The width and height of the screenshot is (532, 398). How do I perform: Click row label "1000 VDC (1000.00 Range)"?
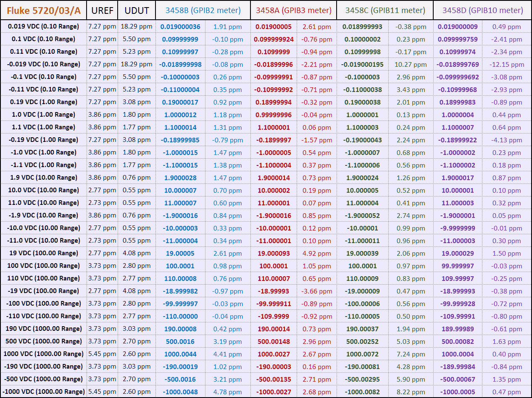click(x=43, y=354)
